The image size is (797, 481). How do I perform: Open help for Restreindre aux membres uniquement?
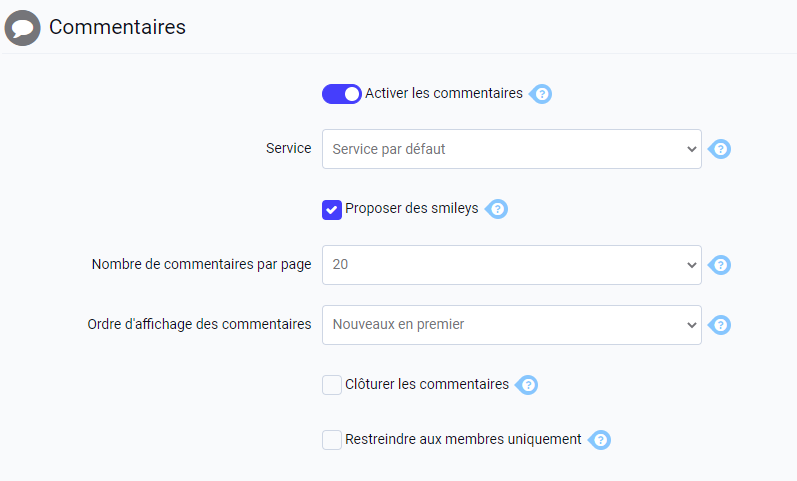pyautogui.click(x=600, y=440)
